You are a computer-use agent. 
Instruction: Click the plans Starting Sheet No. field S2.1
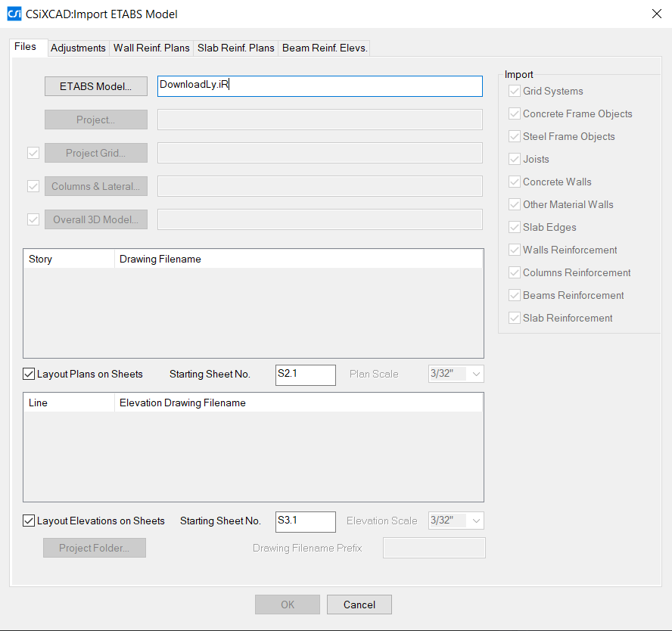pyautogui.click(x=306, y=375)
